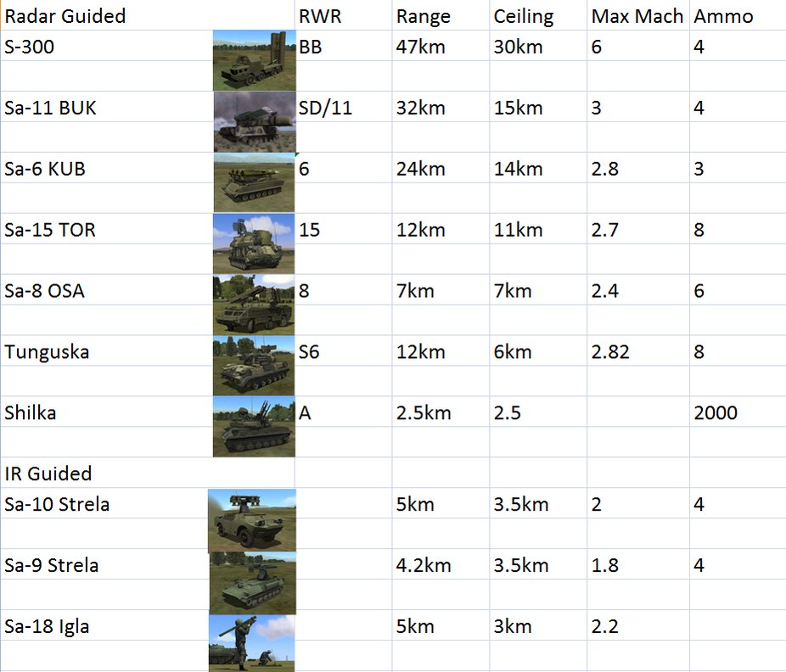Click the Sa-10 Strela vehicle thumbnail
The height and width of the screenshot is (672, 786).
(x=251, y=521)
